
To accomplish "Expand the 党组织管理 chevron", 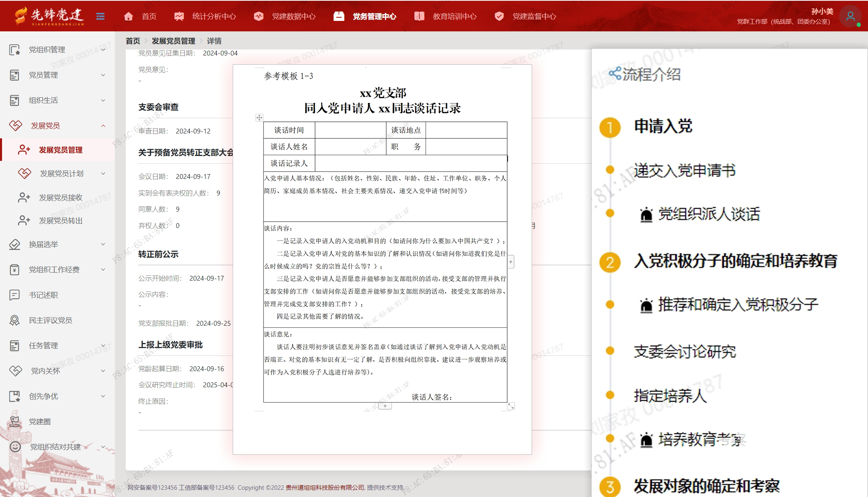I will pyautogui.click(x=103, y=49).
